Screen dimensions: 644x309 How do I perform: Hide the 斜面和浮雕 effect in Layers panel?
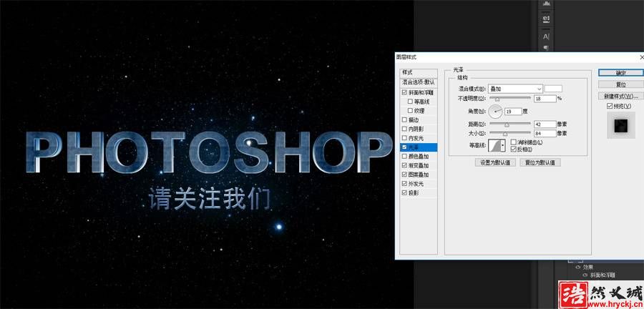[585, 275]
